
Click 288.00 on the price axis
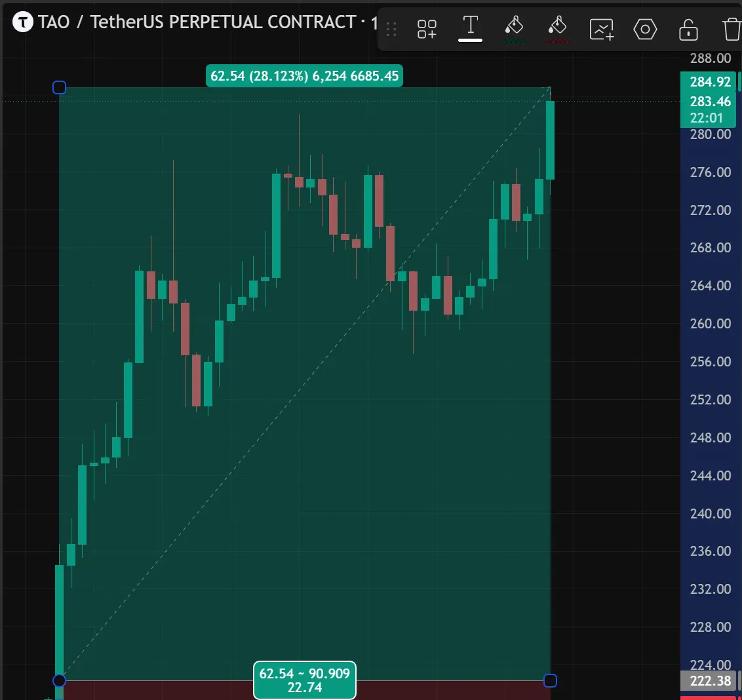(x=711, y=58)
